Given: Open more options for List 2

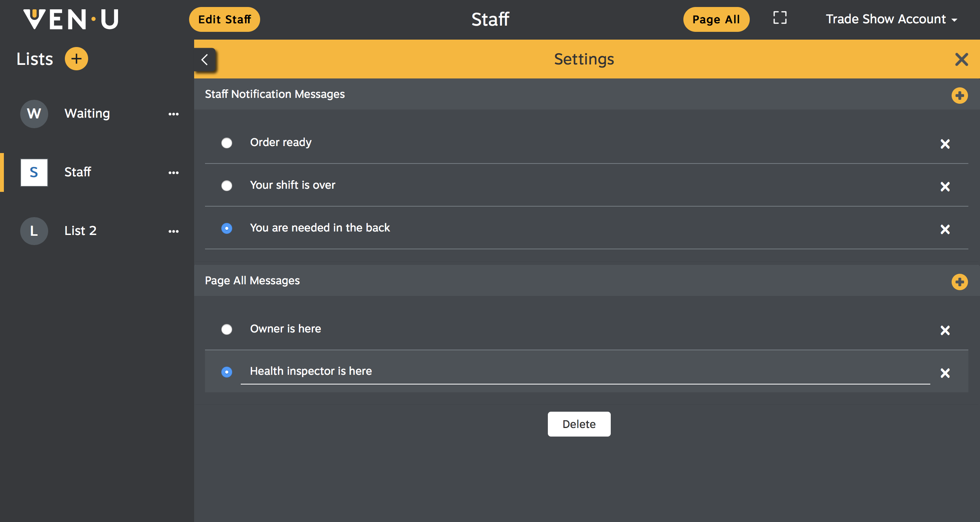Looking at the screenshot, I should [x=174, y=231].
